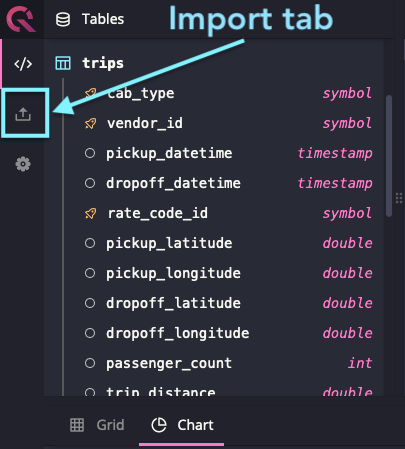Click the double type of dropoff_longitude
The height and width of the screenshot is (449, 405).
[x=347, y=333]
